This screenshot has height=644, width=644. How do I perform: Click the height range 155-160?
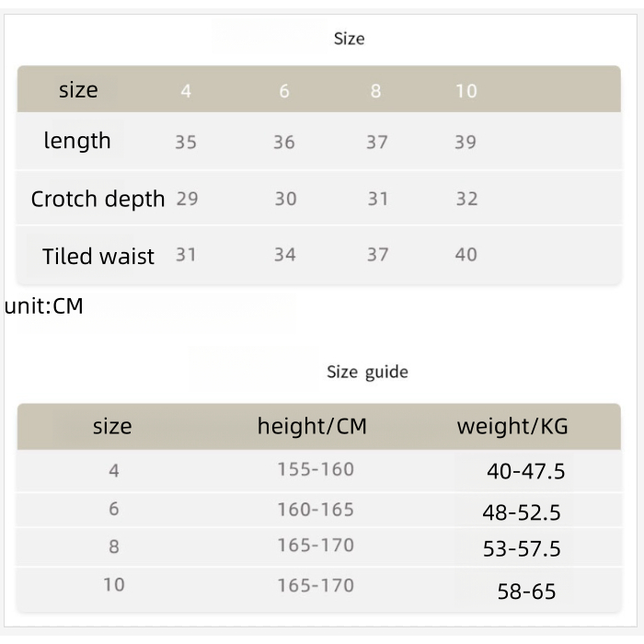[x=316, y=469]
